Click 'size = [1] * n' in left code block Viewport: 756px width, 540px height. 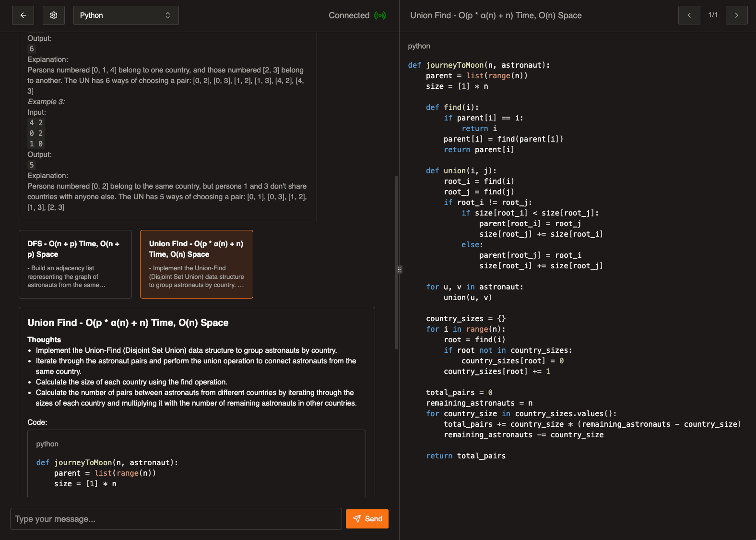point(85,484)
